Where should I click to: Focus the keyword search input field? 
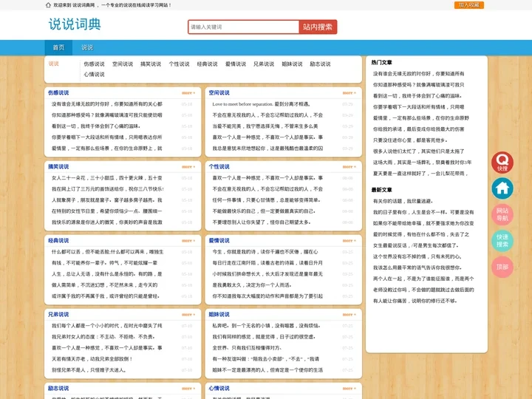(x=244, y=27)
